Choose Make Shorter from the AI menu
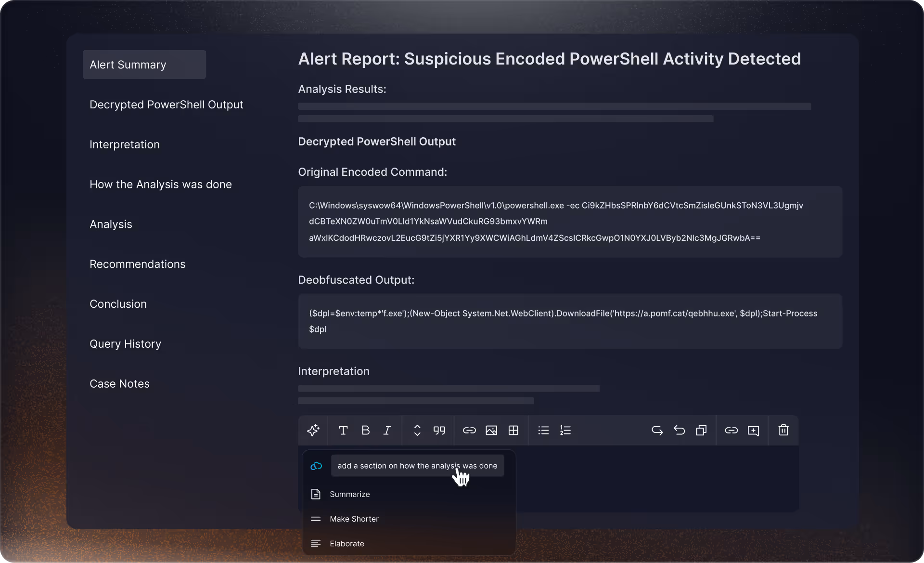Image resolution: width=924 pixels, height=563 pixels. coord(354,519)
